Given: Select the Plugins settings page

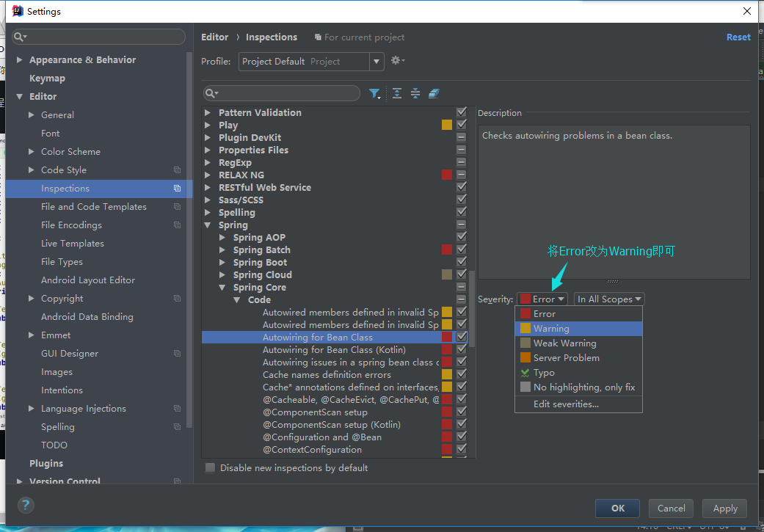Looking at the screenshot, I should tap(46, 463).
